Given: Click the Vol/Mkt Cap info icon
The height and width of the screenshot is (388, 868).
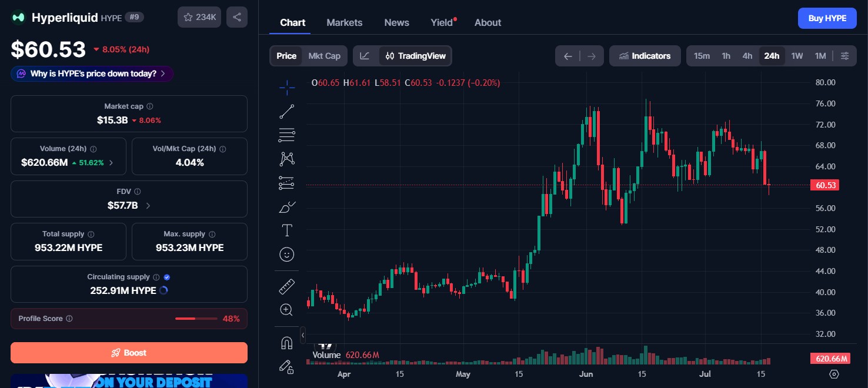Looking at the screenshot, I should (x=222, y=149).
